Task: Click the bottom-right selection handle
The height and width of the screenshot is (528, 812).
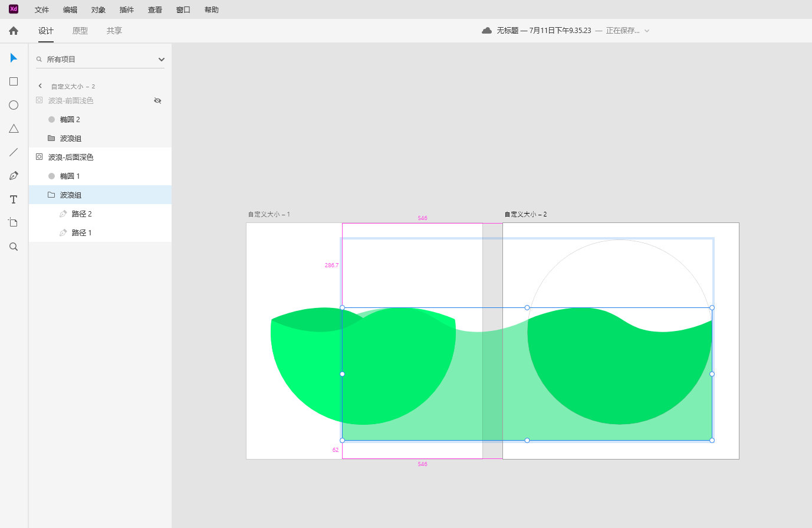Action: [712, 440]
